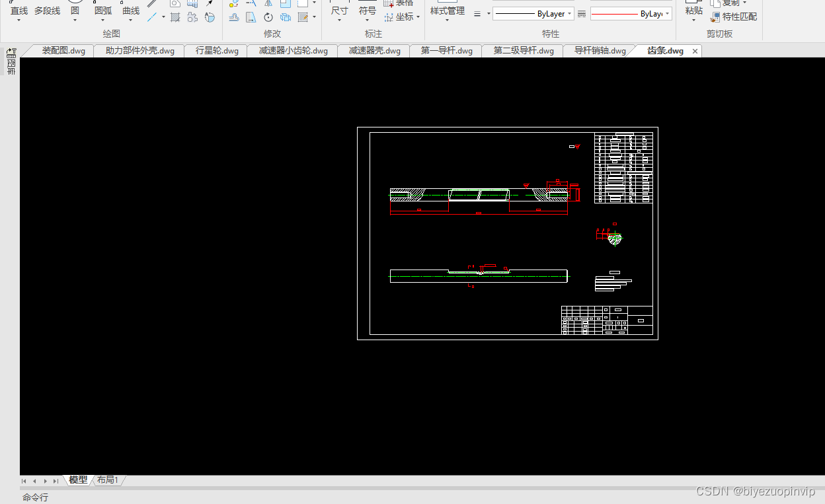Select the construction line tool icon
Screen dimensions: 825x504
152,17
